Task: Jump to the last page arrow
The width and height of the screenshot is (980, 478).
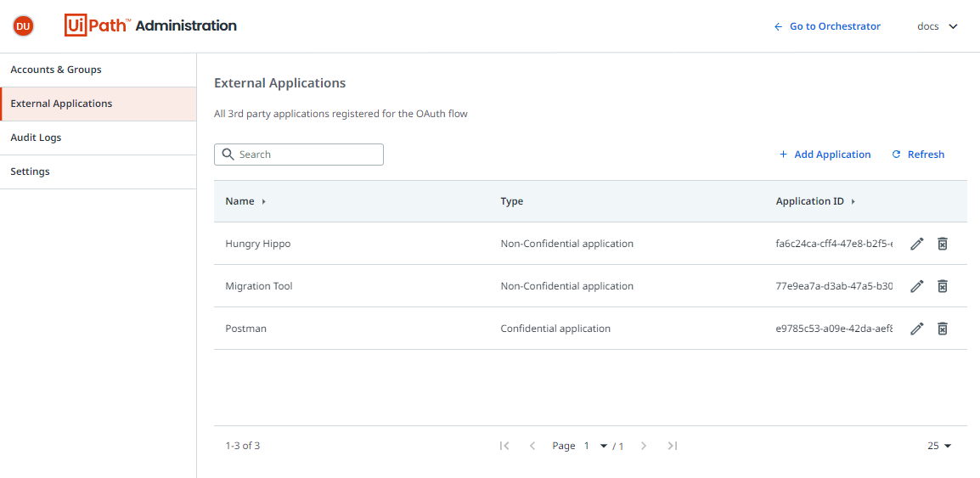Action: [x=672, y=446]
